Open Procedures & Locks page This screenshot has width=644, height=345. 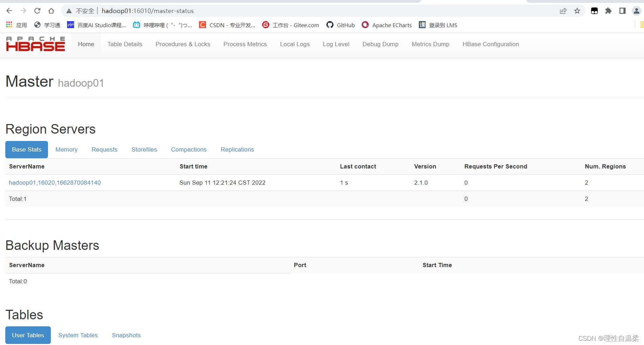(183, 44)
